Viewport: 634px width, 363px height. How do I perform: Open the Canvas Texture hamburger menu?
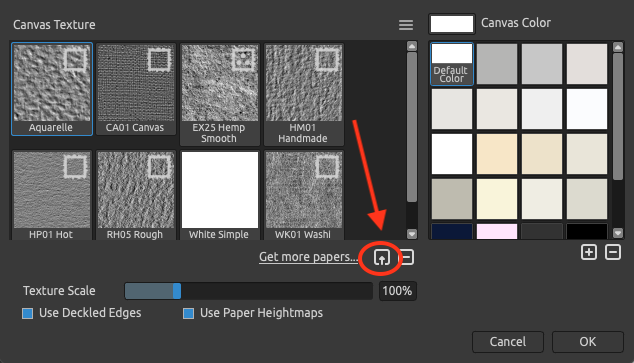[406, 25]
